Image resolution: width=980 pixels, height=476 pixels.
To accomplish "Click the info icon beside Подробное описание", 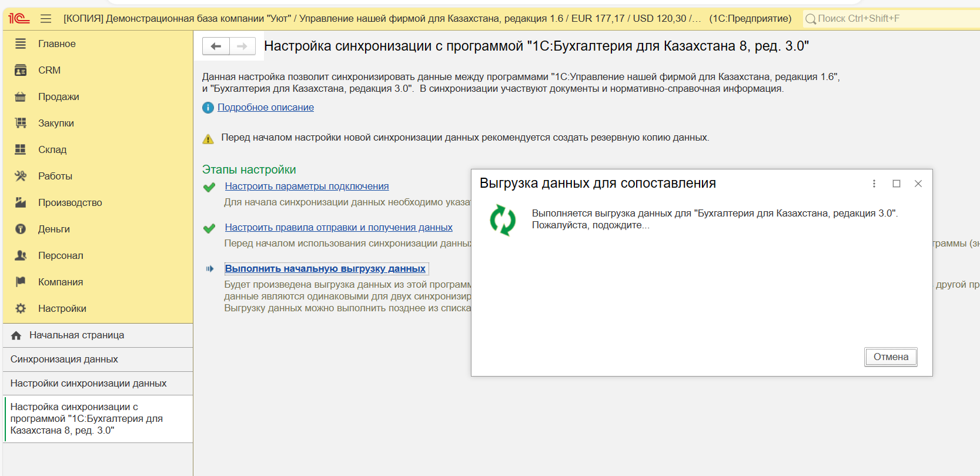I will click(208, 108).
